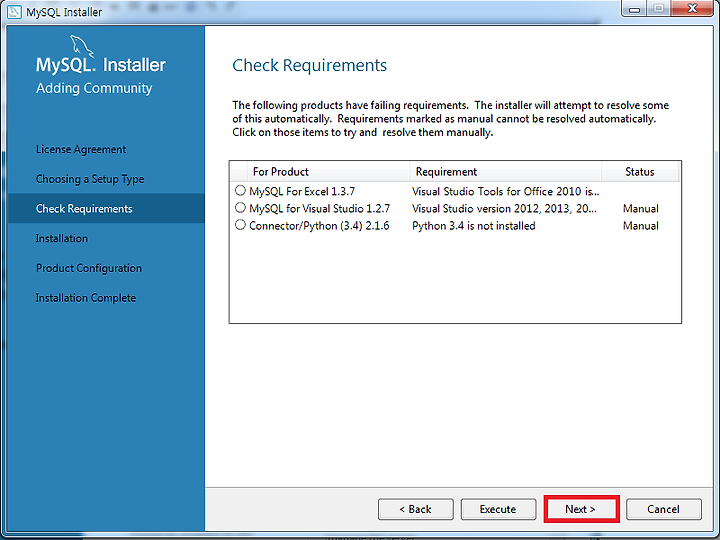Viewport: 720px width, 540px height.
Task: Click the Requirement column header
Action: click(505, 172)
